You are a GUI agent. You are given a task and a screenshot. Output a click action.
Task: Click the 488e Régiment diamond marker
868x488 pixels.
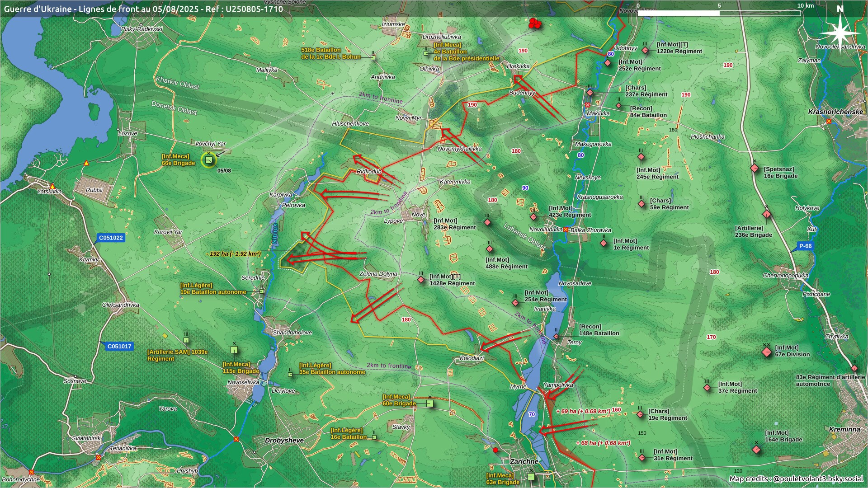pyautogui.click(x=490, y=249)
